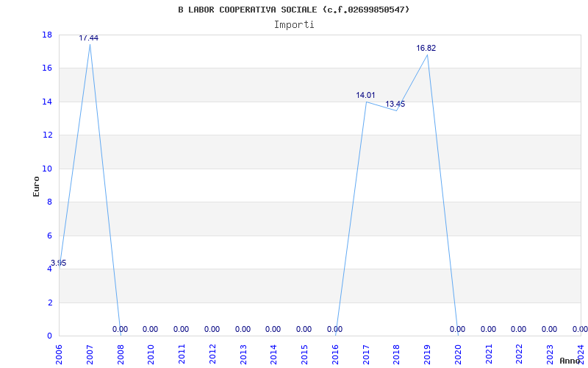Click the 2006 year label

coord(59,355)
